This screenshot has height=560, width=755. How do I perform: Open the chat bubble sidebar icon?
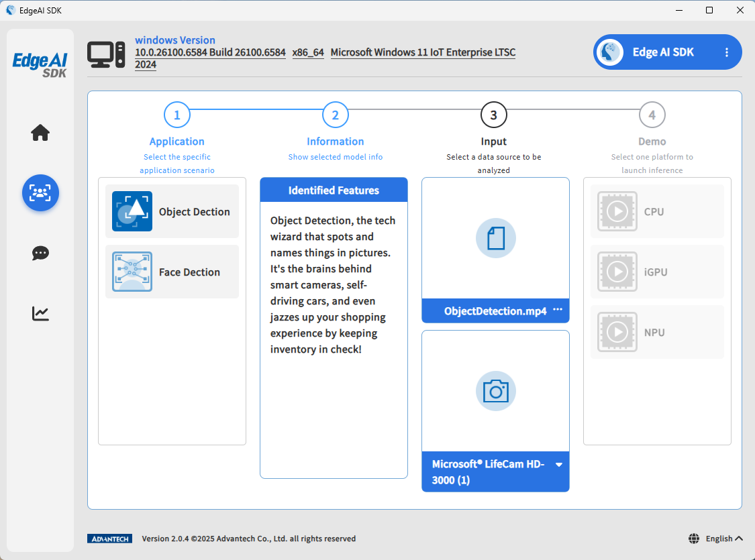click(40, 253)
